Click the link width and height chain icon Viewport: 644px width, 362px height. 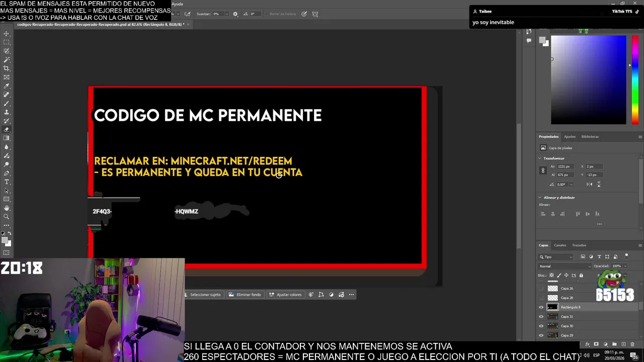[x=543, y=170]
